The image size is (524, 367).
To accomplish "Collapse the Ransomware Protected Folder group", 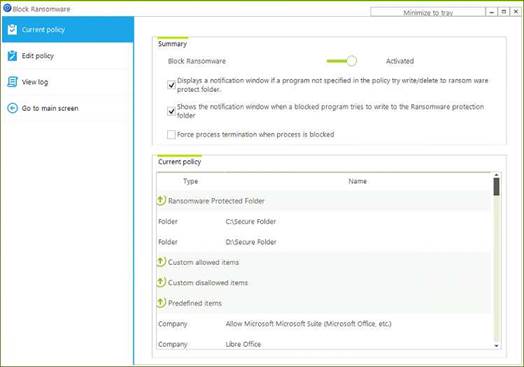I will (x=161, y=200).
